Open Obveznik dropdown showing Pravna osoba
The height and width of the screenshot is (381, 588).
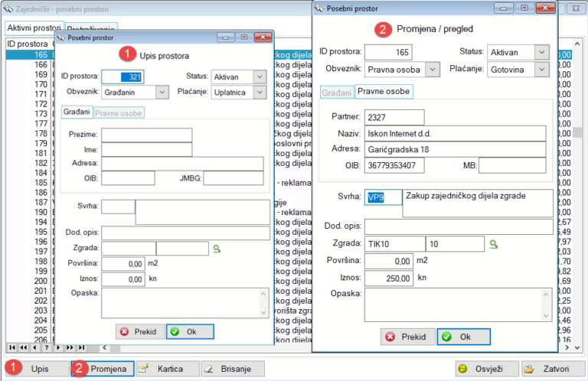(x=433, y=70)
